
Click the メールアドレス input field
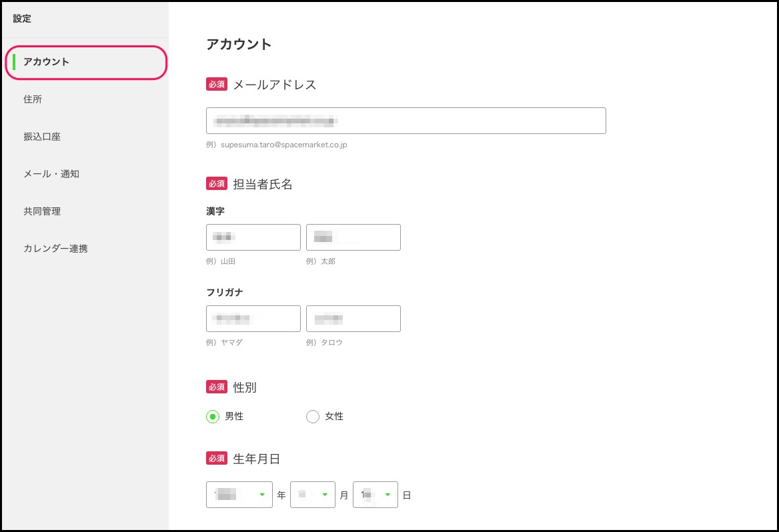coord(406,121)
